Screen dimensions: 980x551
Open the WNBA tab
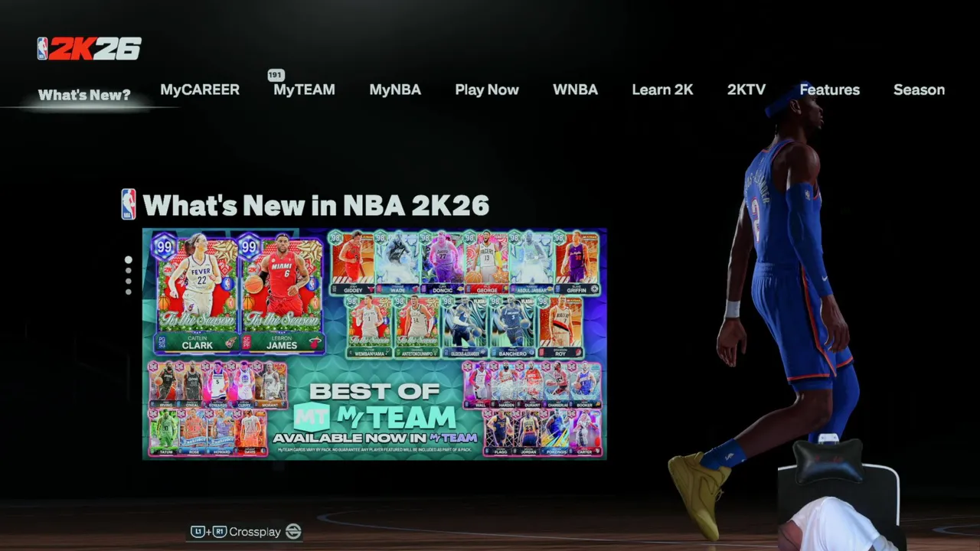click(575, 90)
